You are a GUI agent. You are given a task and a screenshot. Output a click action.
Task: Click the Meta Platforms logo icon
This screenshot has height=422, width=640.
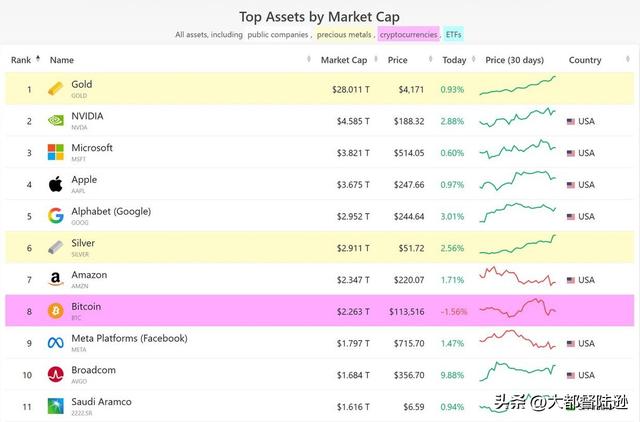pyautogui.click(x=56, y=343)
